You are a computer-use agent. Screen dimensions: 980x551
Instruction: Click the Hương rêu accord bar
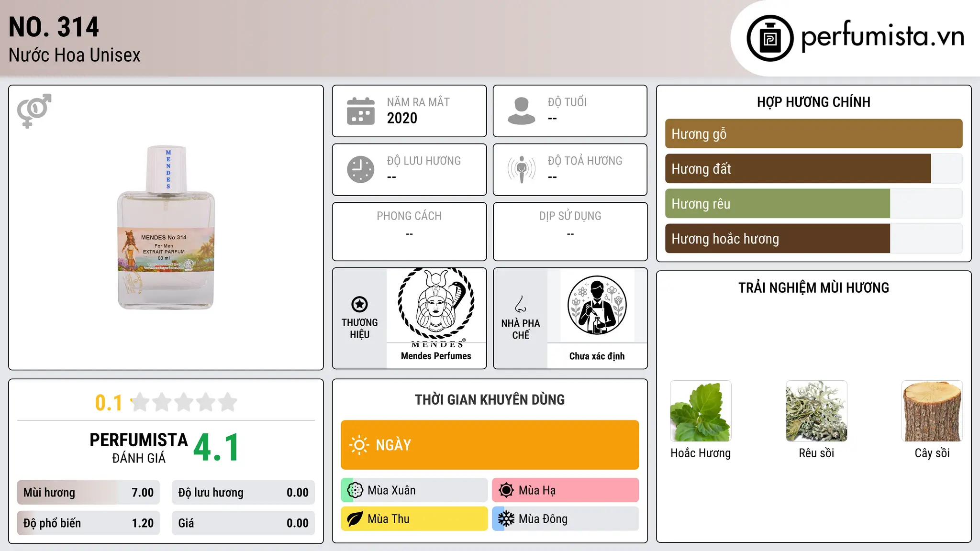click(813, 203)
